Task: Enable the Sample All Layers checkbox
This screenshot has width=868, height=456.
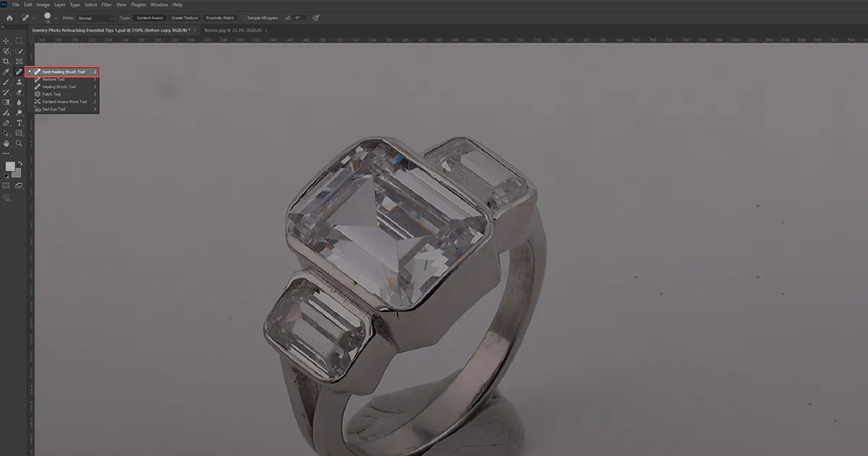Action: [x=245, y=17]
